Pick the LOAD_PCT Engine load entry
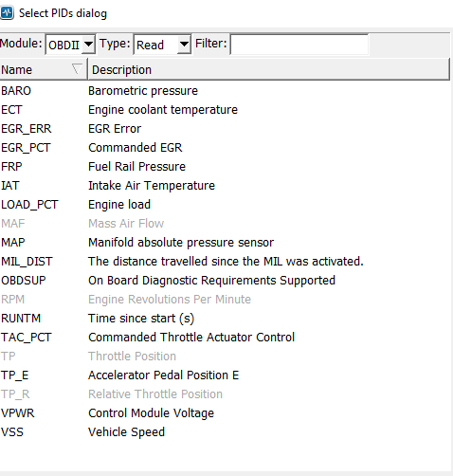The width and height of the screenshot is (453, 476). 225,205
